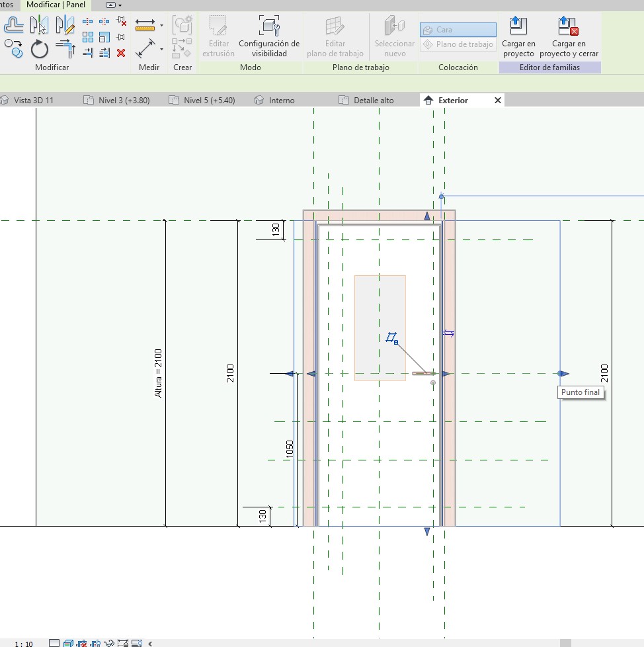
Task: Toggle temporary hide/isolate glasses icon
Action: pos(110,643)
